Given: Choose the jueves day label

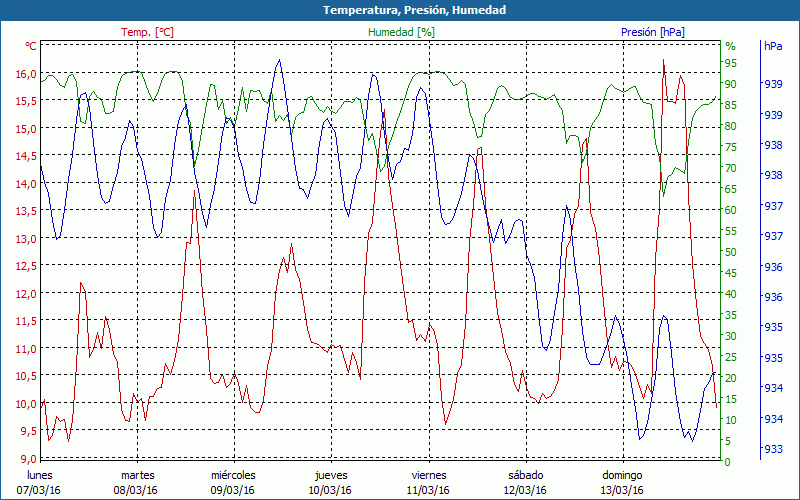Looking at the screenshot, I should click(331, 475).
